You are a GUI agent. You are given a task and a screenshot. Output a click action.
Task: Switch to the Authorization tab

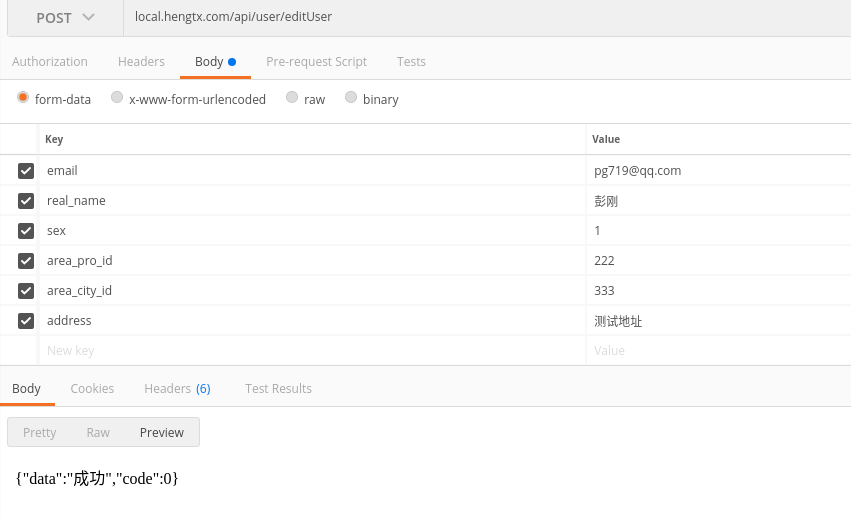(50, 62)
